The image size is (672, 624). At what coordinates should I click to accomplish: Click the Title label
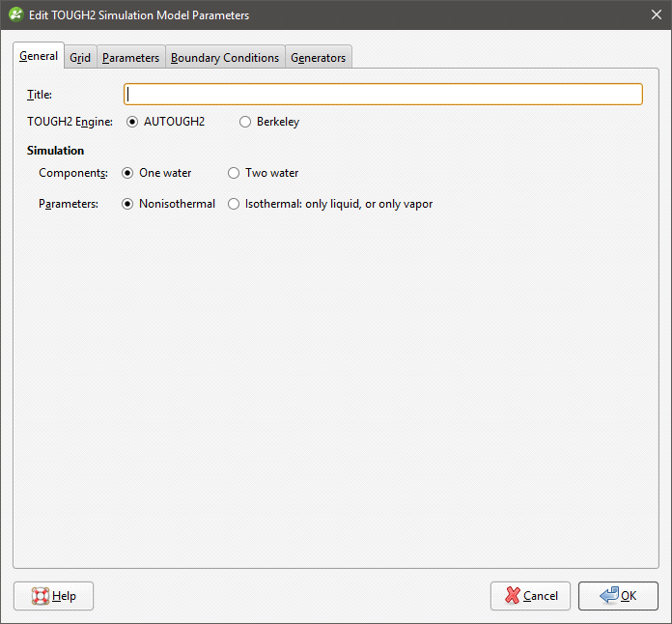tap(40, 95)
